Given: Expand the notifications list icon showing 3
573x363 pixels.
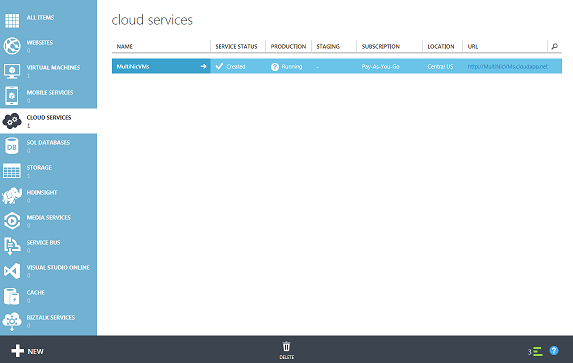Looking at the screenshot, I should click(535, 352).
